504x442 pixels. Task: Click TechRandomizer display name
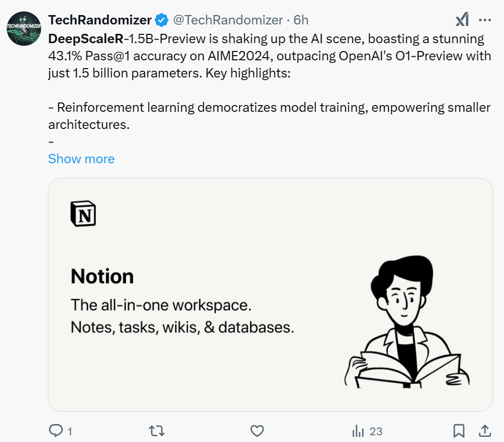(100, 20)
